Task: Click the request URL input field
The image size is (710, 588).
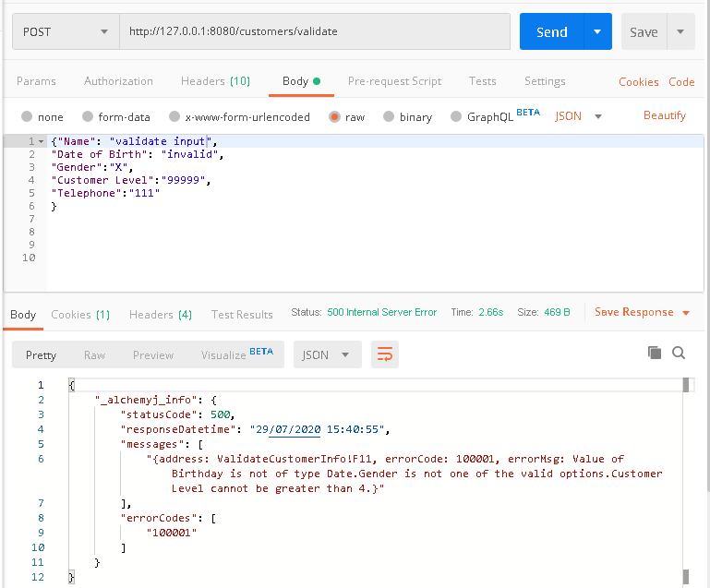Action: 314,31
